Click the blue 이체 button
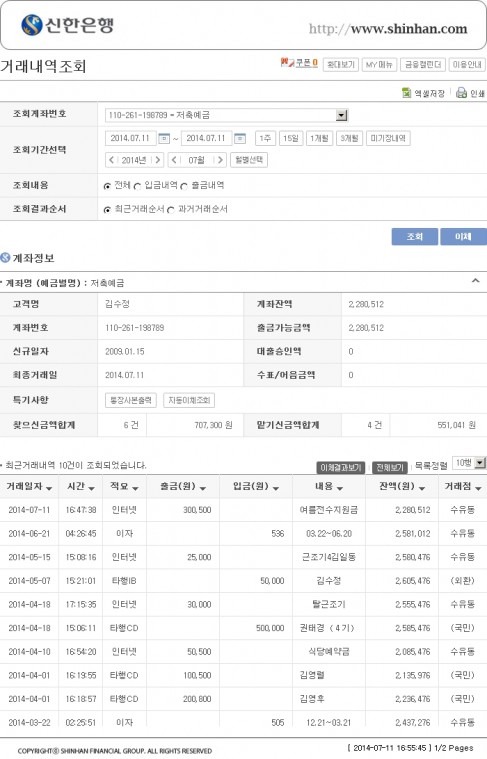This screenshot has height=759, width=487. (x=463, y=236)
